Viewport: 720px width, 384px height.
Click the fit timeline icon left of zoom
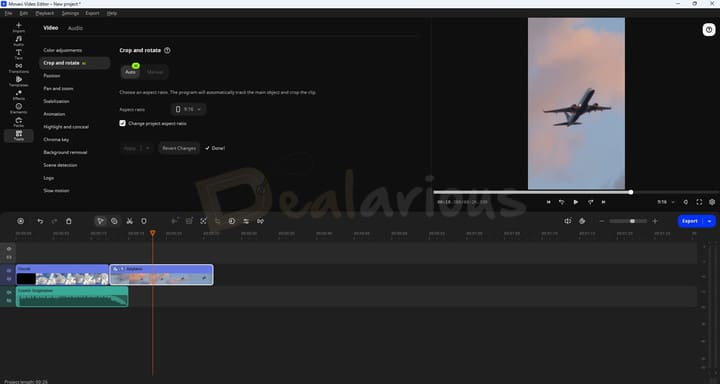[x=568, y=221]
